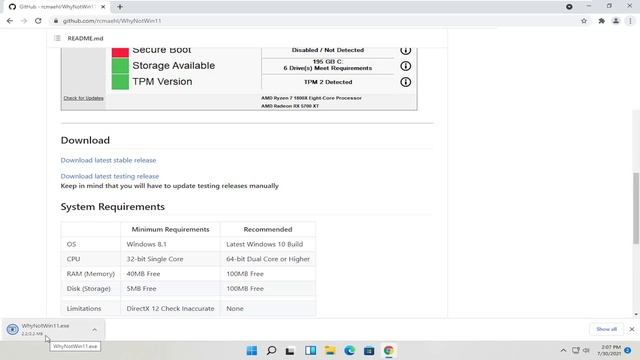Launch Microsoft Edge from the taskbar

[349, 351]
